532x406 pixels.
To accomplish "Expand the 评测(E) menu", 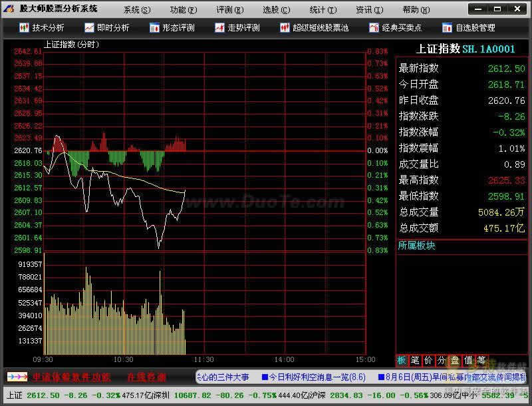I will pos(230,9).
